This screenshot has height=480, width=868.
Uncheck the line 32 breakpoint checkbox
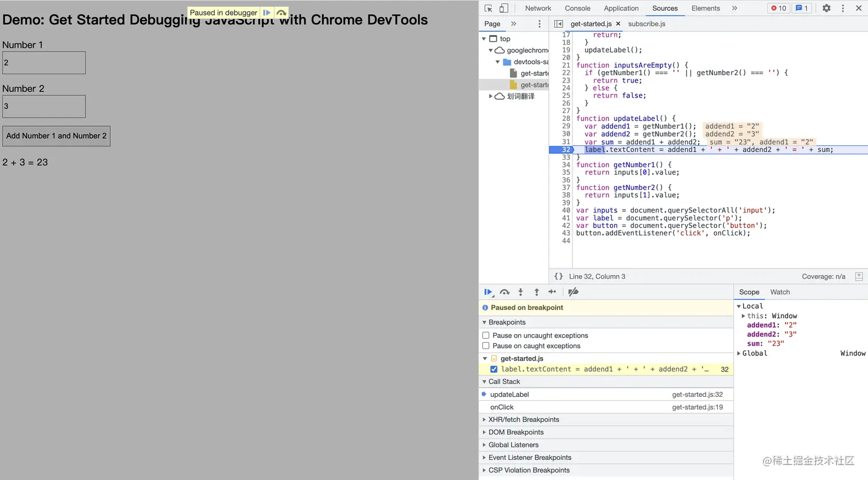(494, 369)
